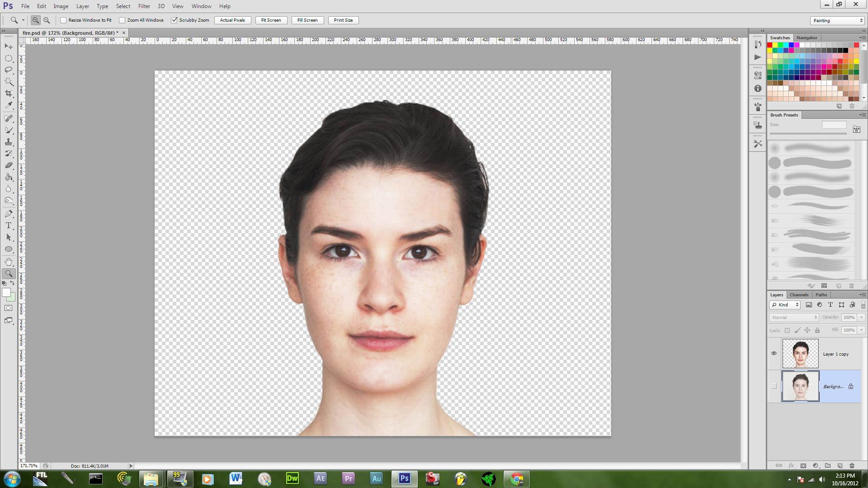Viewport: 868px width, 488px height.
Task: Show the Background layer visibility
Action: (774, 386)
